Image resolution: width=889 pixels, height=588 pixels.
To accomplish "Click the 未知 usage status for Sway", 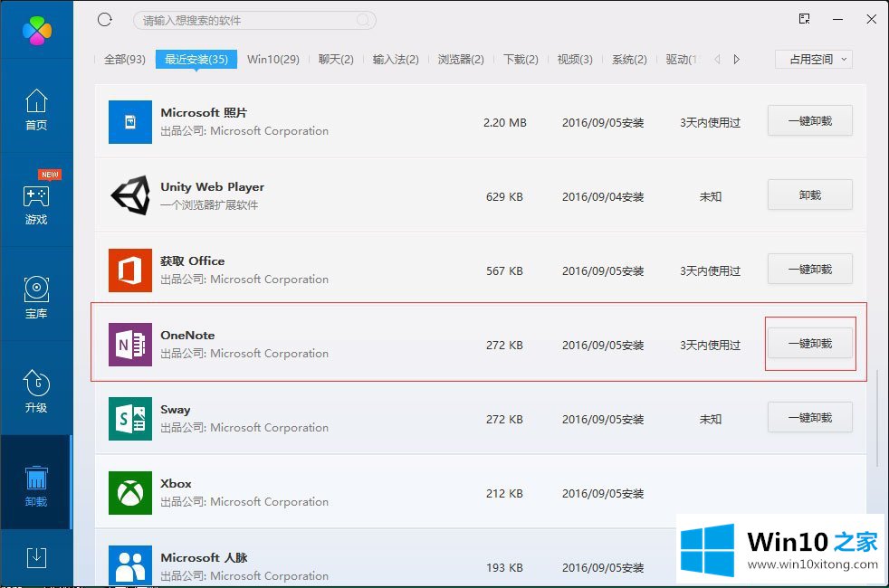I will (x=710, y=419).
